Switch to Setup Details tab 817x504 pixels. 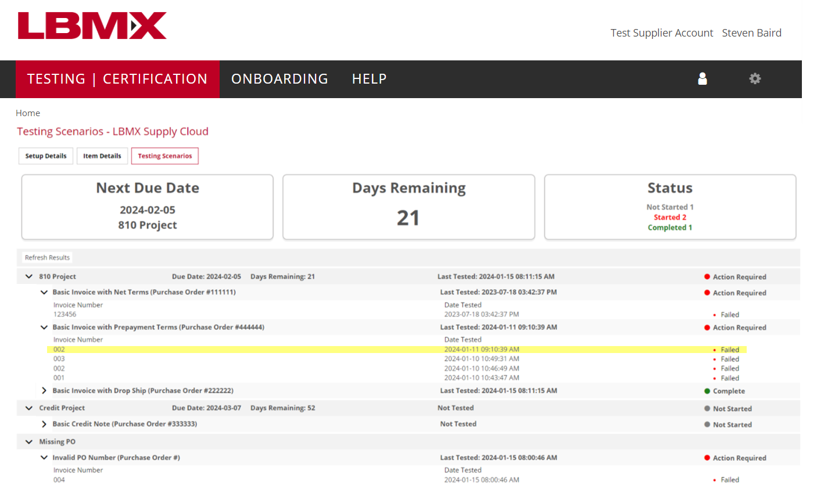[46, 156]
